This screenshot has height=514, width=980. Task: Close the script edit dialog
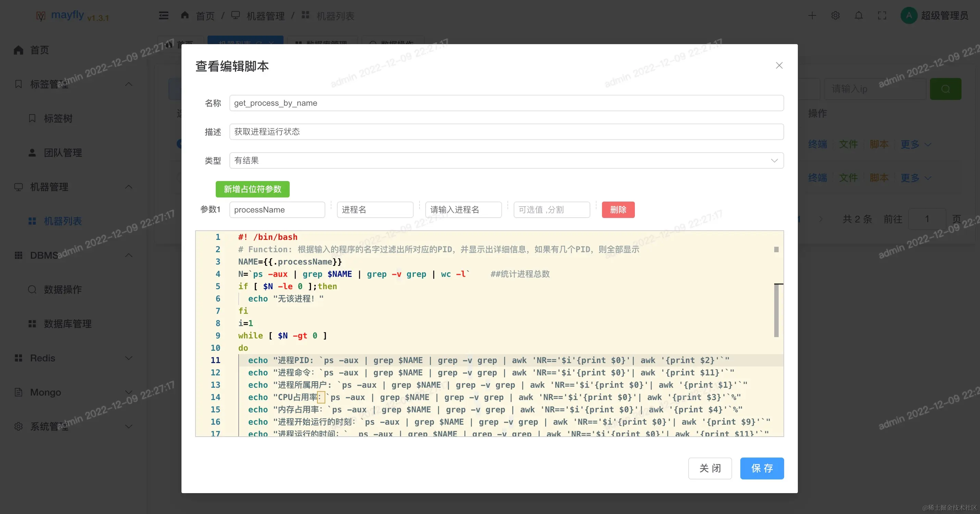(x=779, y=65)
